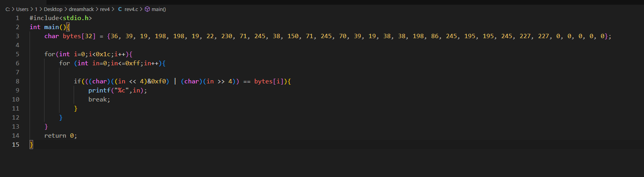This screenshot has height=177, width=644.
Task: Click the value 230 in the array
Action: pyautogui.click(x=227, y=36)
